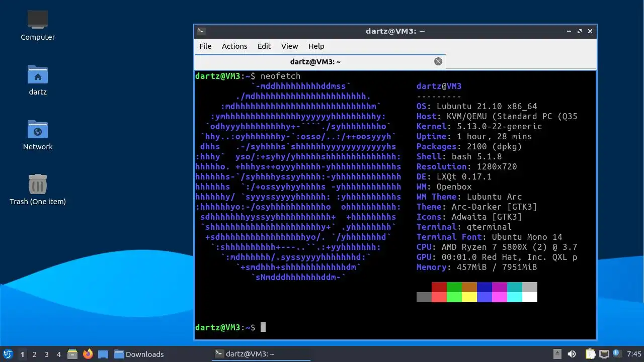
Task: Click the 'Resolution: 1280x720' line
Action: [x=466, y=166]
